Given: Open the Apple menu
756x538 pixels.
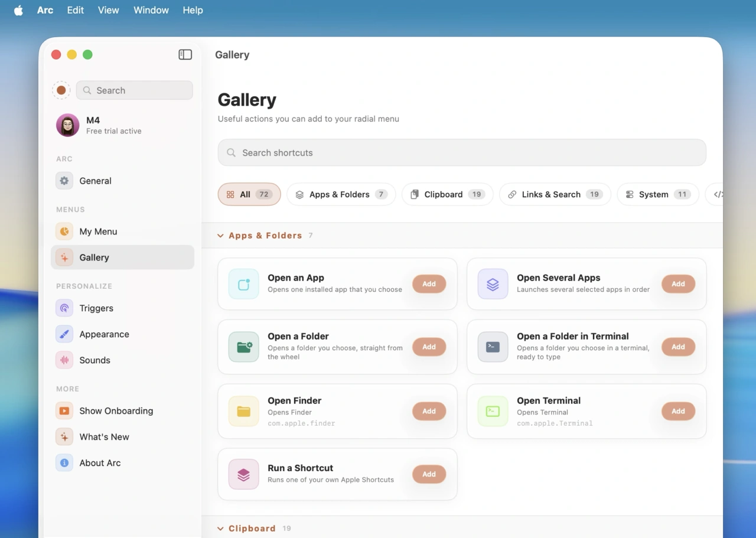Looking at the screenshot, I should pyautogui.click(x=18, y=10).
